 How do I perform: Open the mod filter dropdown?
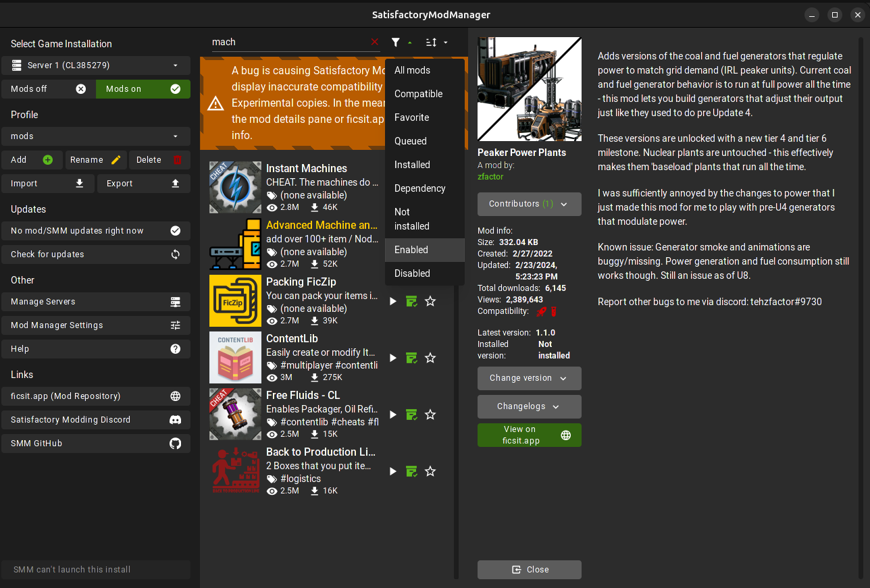click(x=401, y=43)
